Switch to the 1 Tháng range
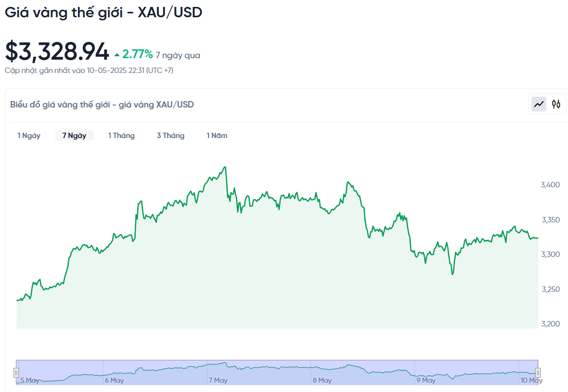The height and width of the screenshot is (392, 568). tap(121, 136)
